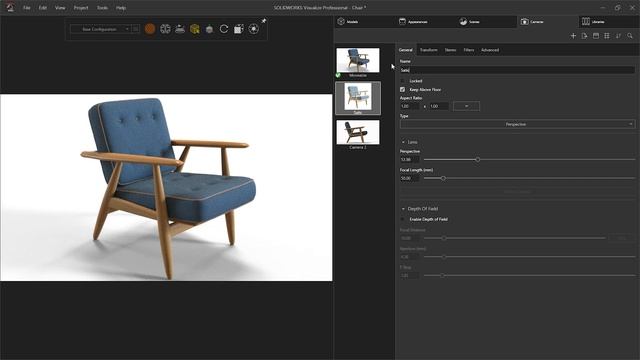Click the sort icon
This screenshot has width=640, height=360.
(x=618, y=36)
